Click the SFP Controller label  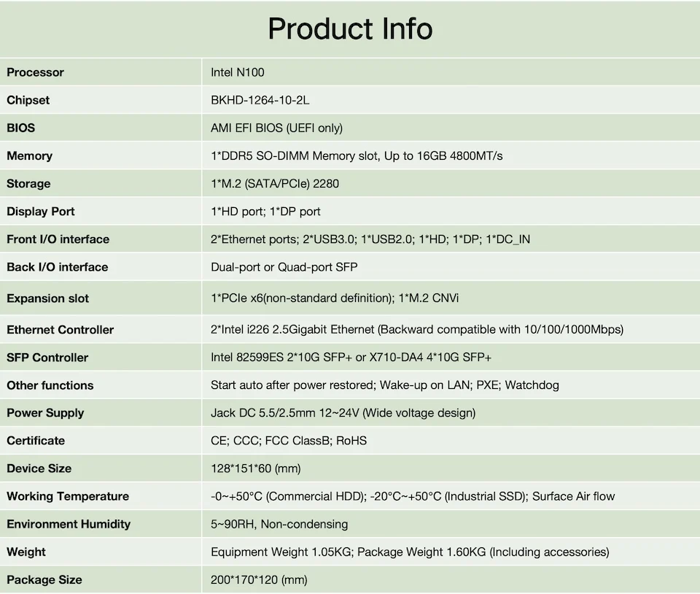point(47,358)
